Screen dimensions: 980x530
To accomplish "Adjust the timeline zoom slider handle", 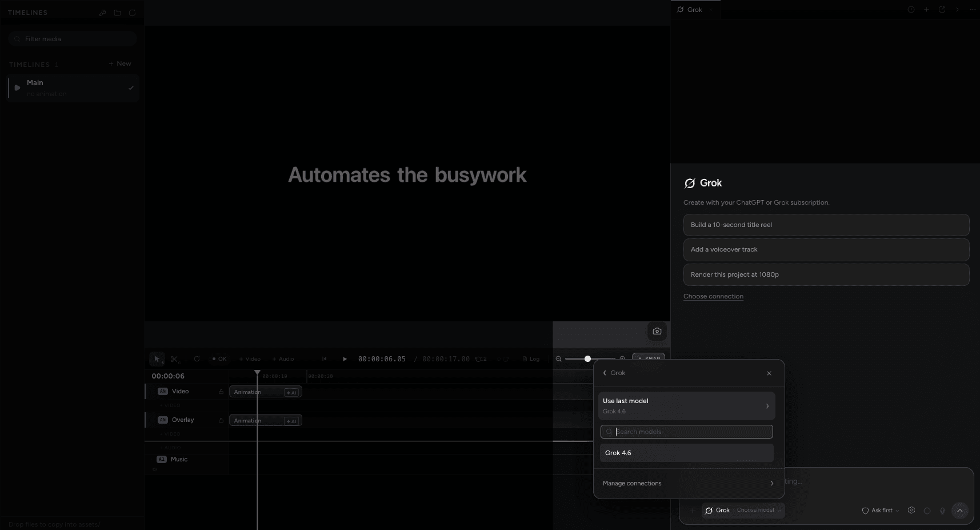I will [587, 358].
